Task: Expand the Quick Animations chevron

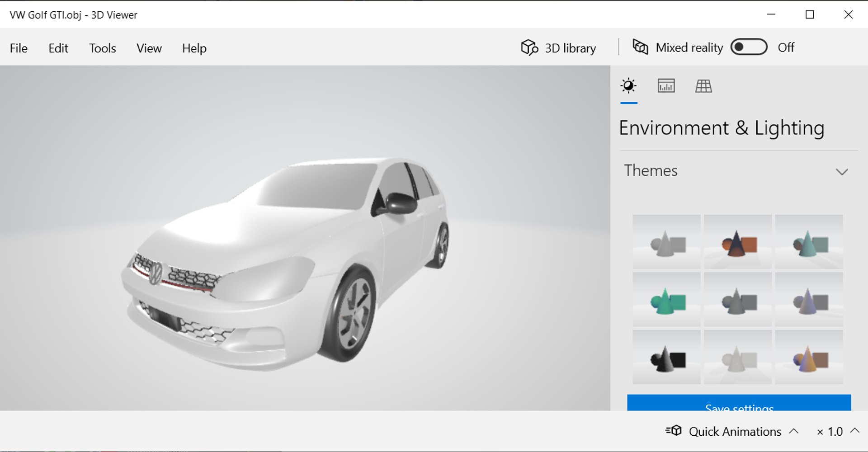Action: 794,431
